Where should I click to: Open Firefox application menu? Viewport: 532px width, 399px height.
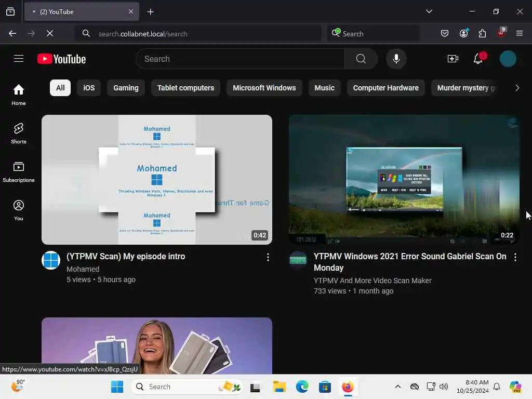pyautogui.click(x=519, y=33)
